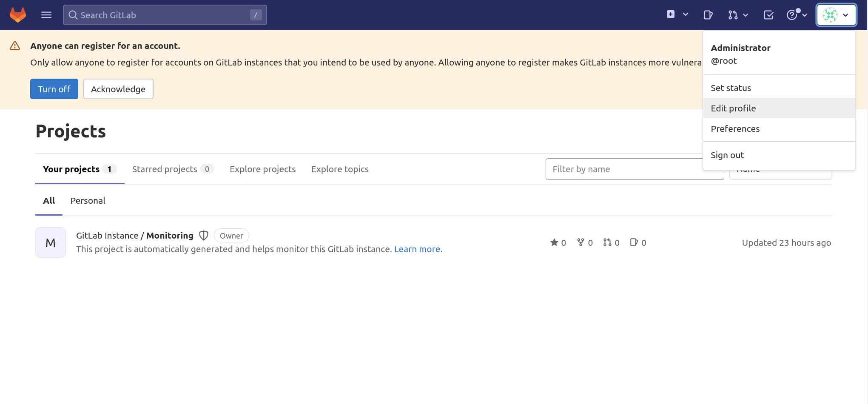Open the Issues icon in navbar
This screenshot has height=404, width=868.
point(708,15)
